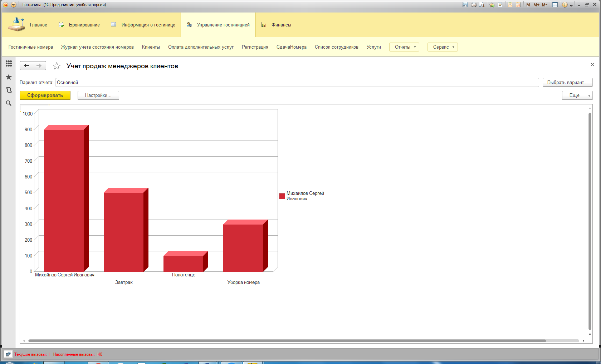Click the print preview icon
601x364 pixels.
[482, 5]
